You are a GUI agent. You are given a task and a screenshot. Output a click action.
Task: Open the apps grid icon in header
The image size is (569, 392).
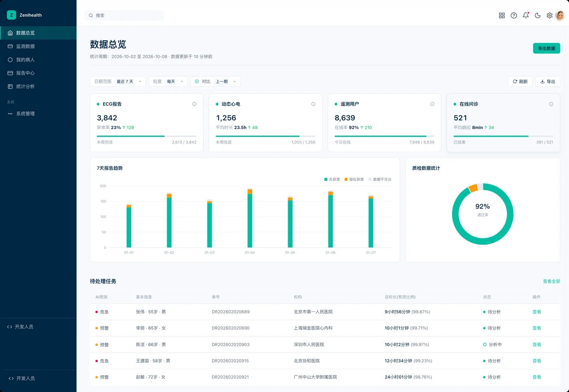click(502, 15)
